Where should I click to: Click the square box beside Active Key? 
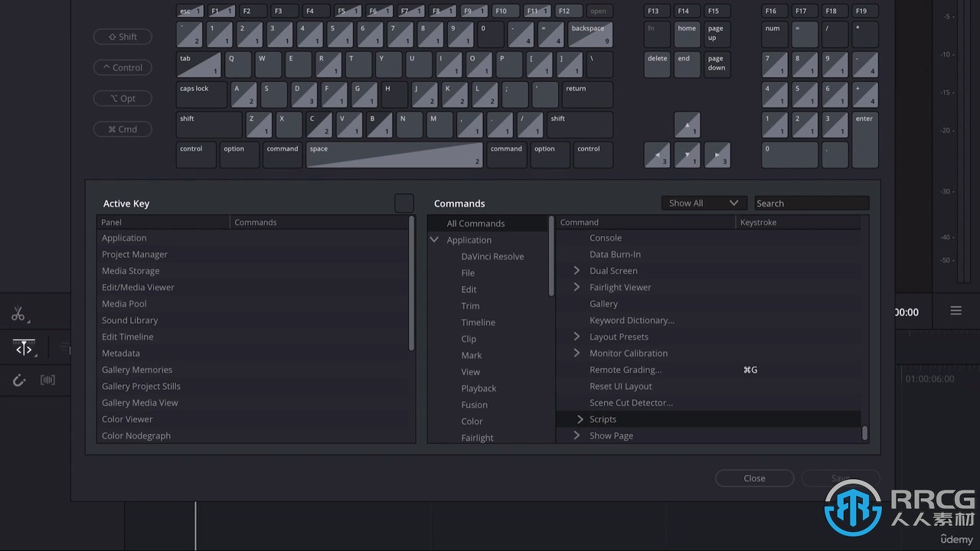pyautogui.click(x=404, y=203)
